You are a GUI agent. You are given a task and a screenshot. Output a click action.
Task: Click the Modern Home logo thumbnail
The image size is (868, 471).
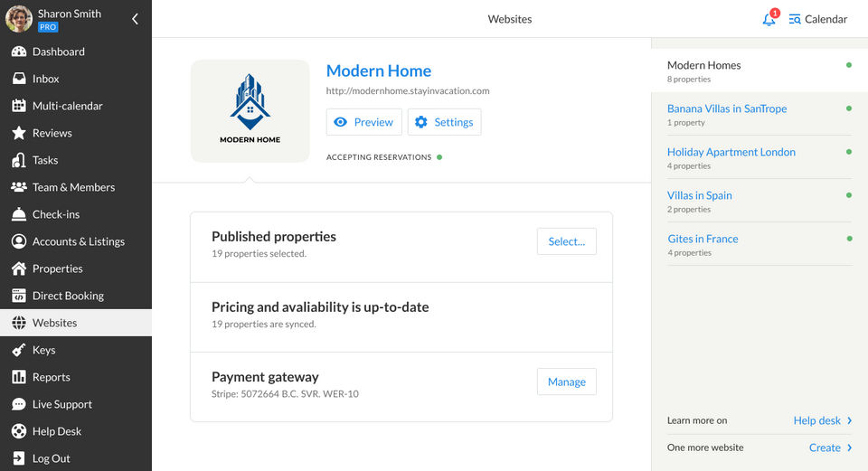[x=250, y=111]
